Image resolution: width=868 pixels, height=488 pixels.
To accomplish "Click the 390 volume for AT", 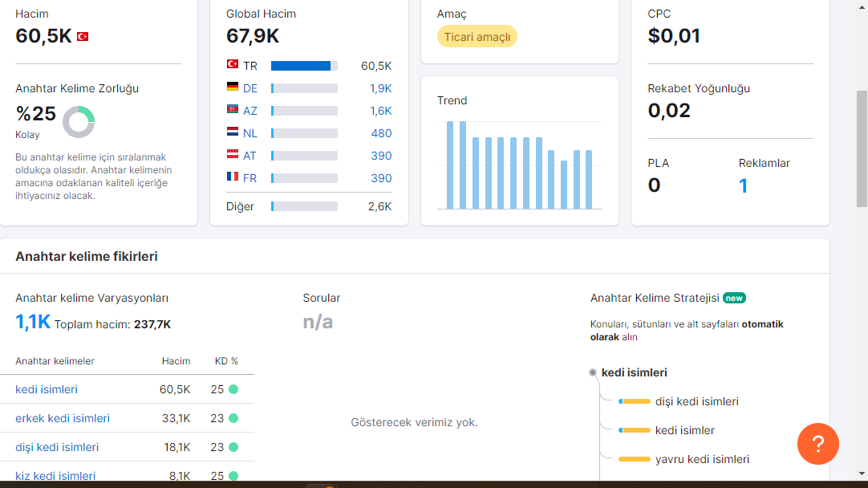I will [x=381, y=156].
